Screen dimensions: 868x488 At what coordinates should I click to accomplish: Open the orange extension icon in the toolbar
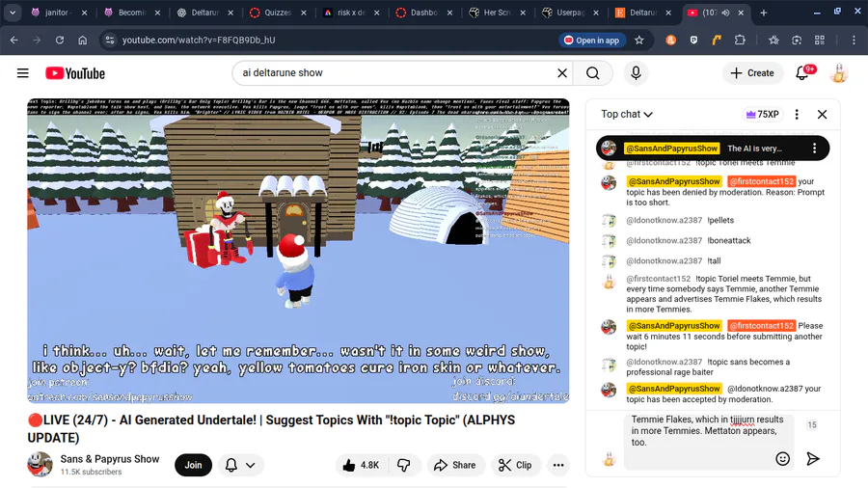[x=670, y=40]
